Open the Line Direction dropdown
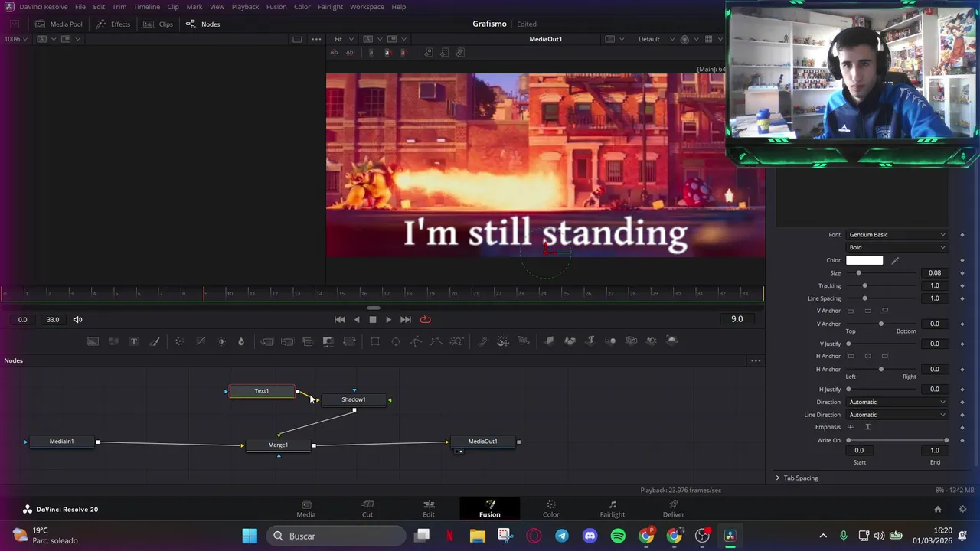Screen dimensions: 980x551 click(897, 415)
